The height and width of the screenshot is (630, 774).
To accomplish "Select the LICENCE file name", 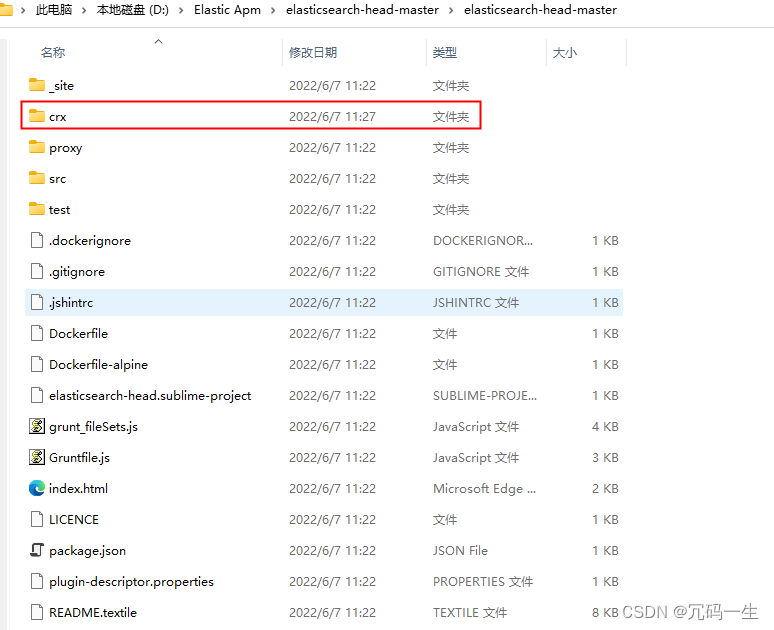I will click(x=74, y=520).
